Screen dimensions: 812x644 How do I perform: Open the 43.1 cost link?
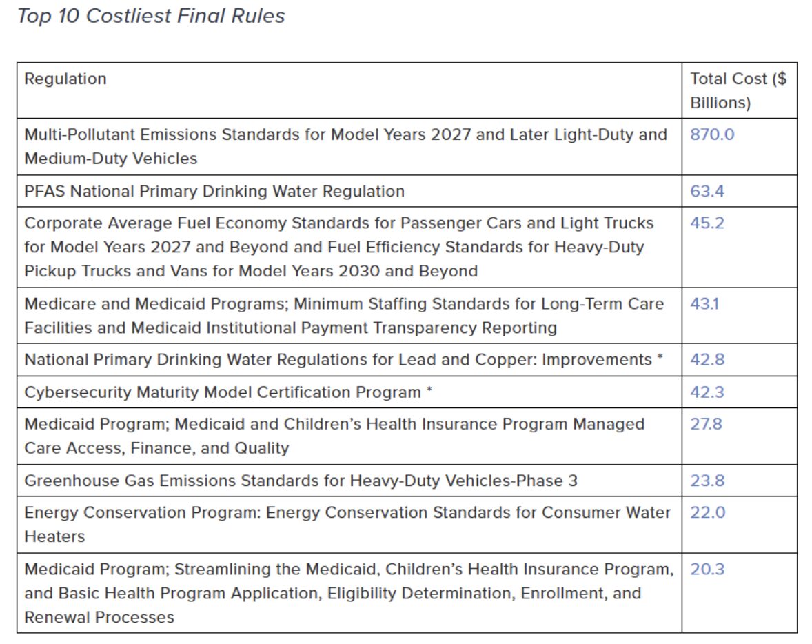pyautogui.click(x=704, y=303)
